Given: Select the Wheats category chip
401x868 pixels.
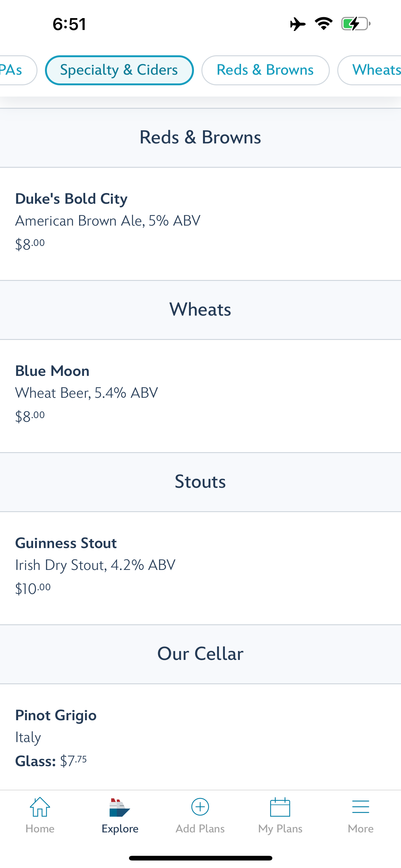Looking at the screenshot, I should 374,70.
